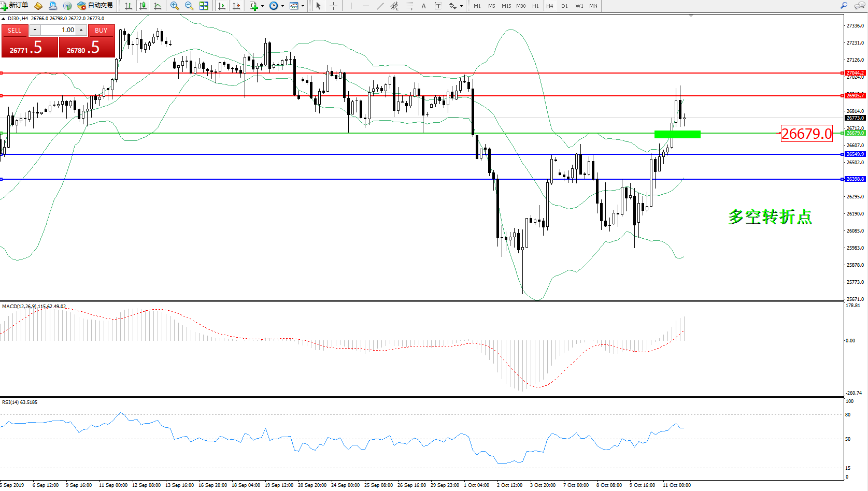Choose the Fibonacci retracement tool

coord(409,6)
